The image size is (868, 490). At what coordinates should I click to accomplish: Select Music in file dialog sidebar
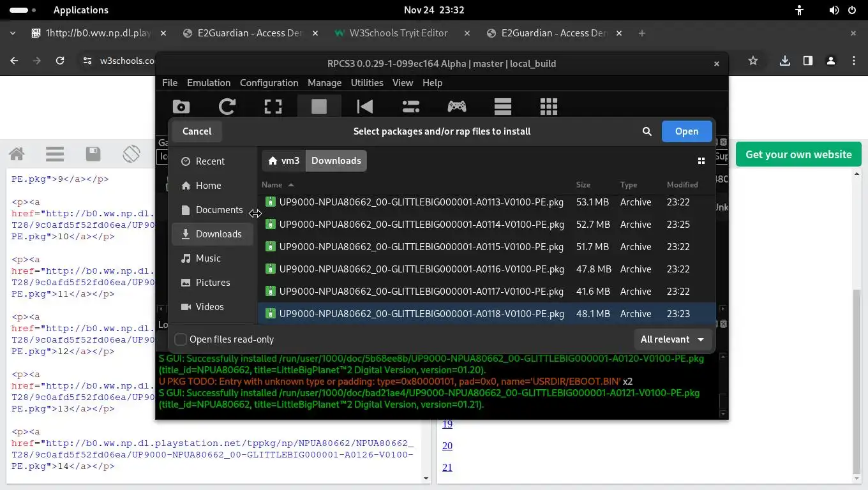click(212, 258)
